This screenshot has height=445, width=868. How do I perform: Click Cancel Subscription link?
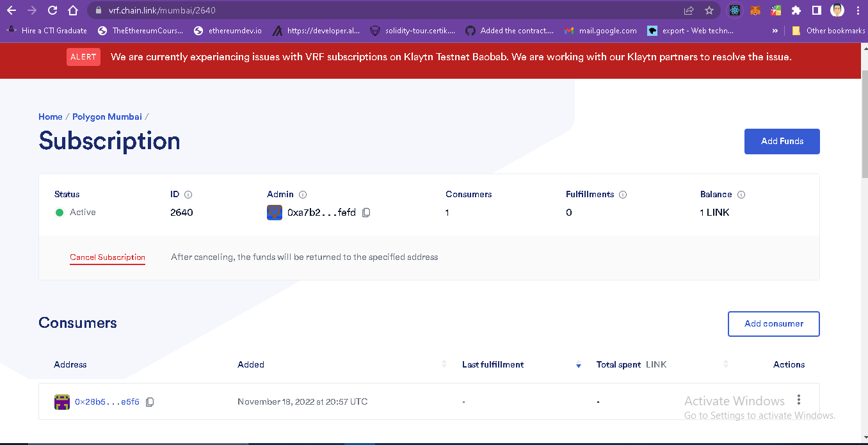[108, 257]
